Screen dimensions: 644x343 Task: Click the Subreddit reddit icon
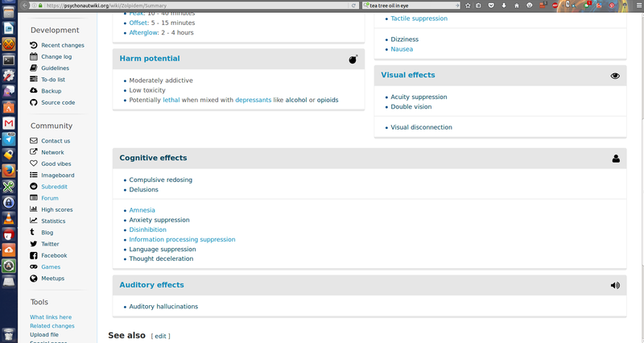click(34, 187)
